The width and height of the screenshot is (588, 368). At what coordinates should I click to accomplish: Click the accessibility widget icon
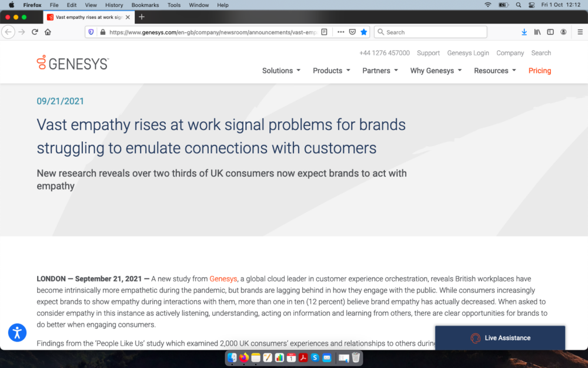click(17, 333)
